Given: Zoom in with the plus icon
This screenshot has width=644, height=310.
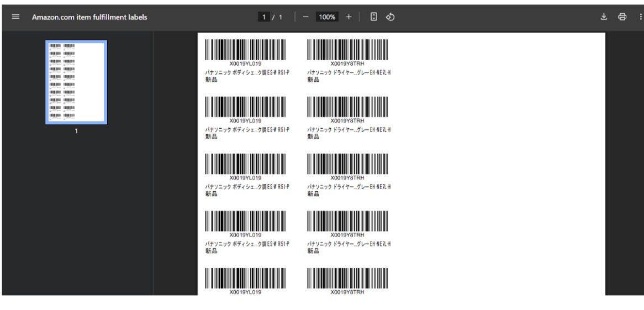Looking at the screenshot, I should [349, 17].
